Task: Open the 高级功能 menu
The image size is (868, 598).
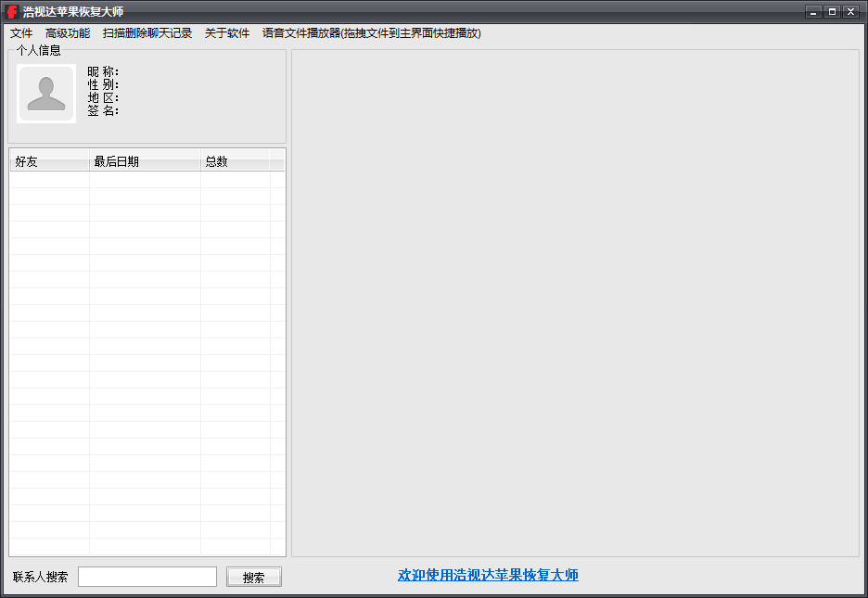Action: pyautogui.click(x=68, y=33)
